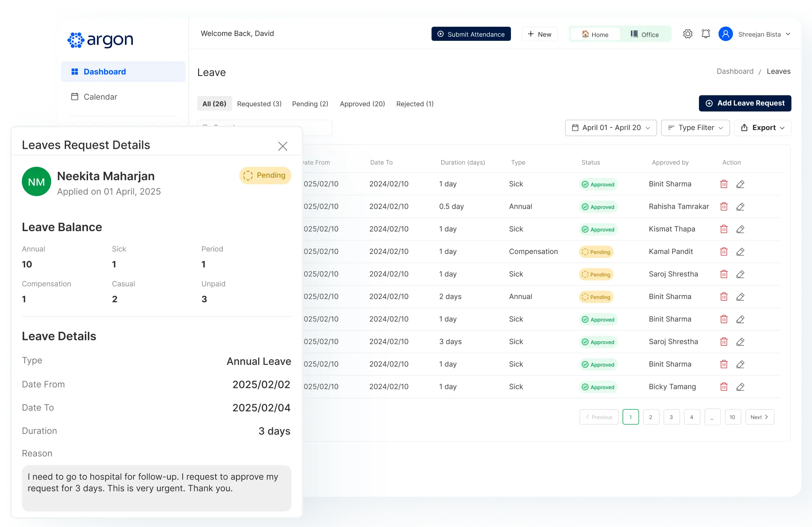Go to page 3 in pagination
The image size is (812, 527).
(x=671, y=417)
